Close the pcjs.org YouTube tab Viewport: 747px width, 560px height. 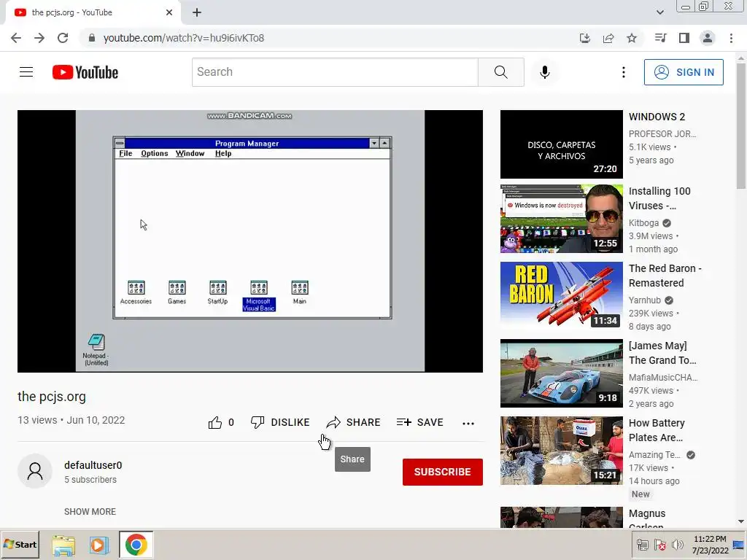coord(169,12)
